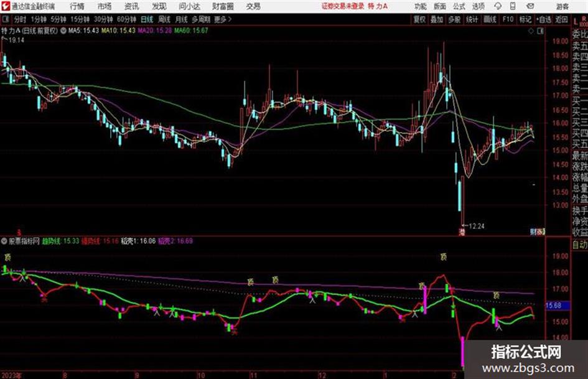Add stock via the 自选 button
This screenshot has height=379, width=588.
pos(544,19)
